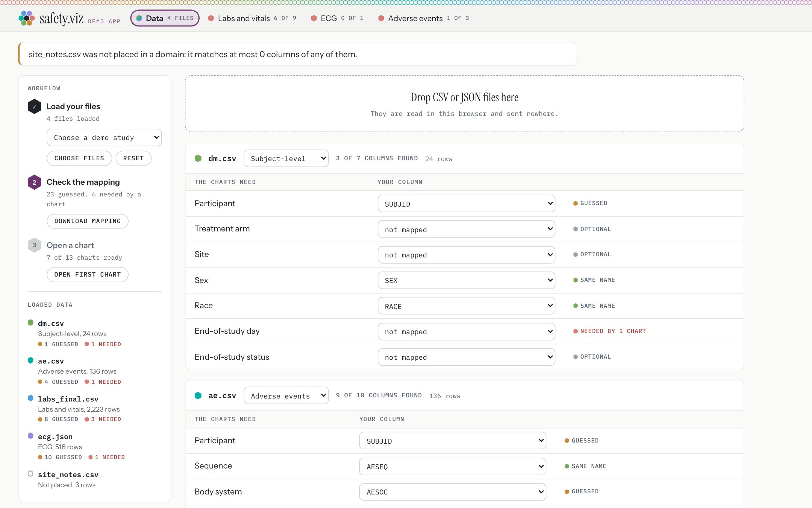Image resolution: width=812 pixels, height=508 pixels.
Task: Click teal hexagon next to ae.csv in Loaded Data
Action: (x=30, y=360)
